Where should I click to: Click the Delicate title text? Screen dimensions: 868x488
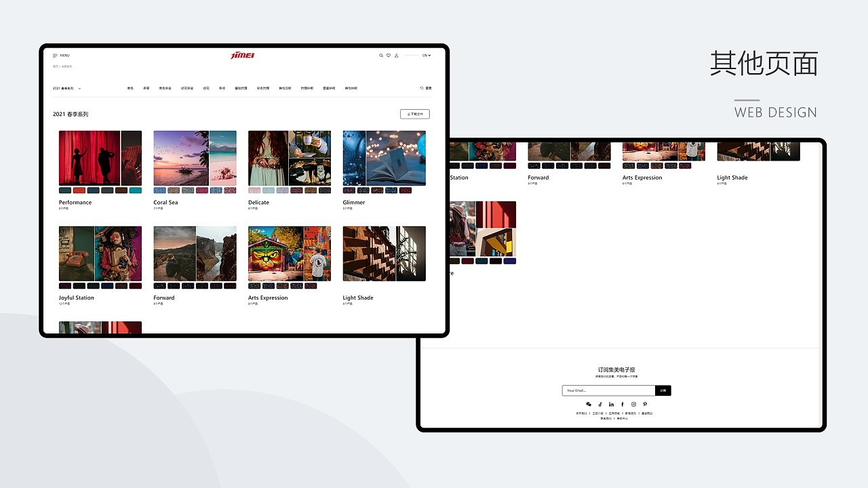258,203
